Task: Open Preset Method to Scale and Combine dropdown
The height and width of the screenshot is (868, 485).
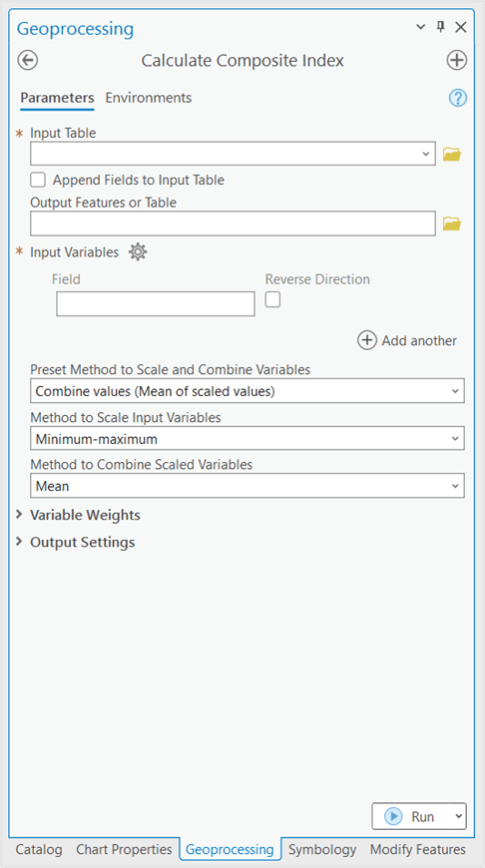Action: [x=455, y=391]
